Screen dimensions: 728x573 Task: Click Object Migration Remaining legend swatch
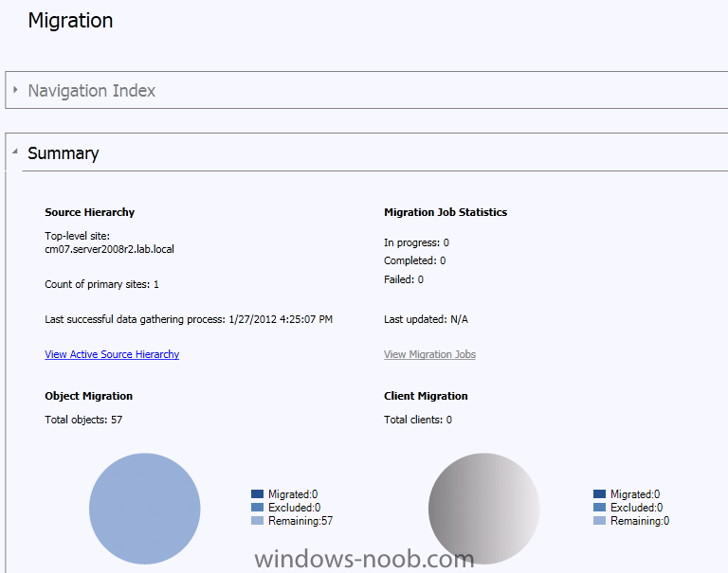(x=257, y=521)
